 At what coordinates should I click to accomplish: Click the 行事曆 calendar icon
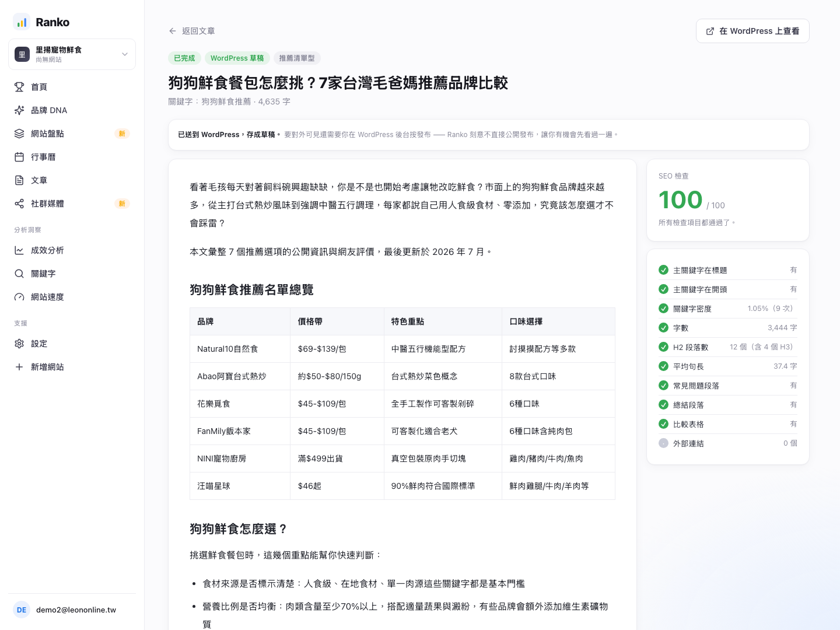(19, 157)
